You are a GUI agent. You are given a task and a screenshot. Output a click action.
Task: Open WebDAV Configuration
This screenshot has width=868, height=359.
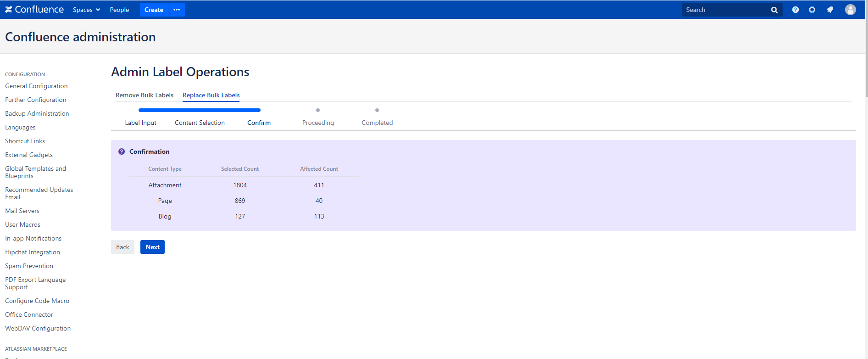tap(38, 328)
